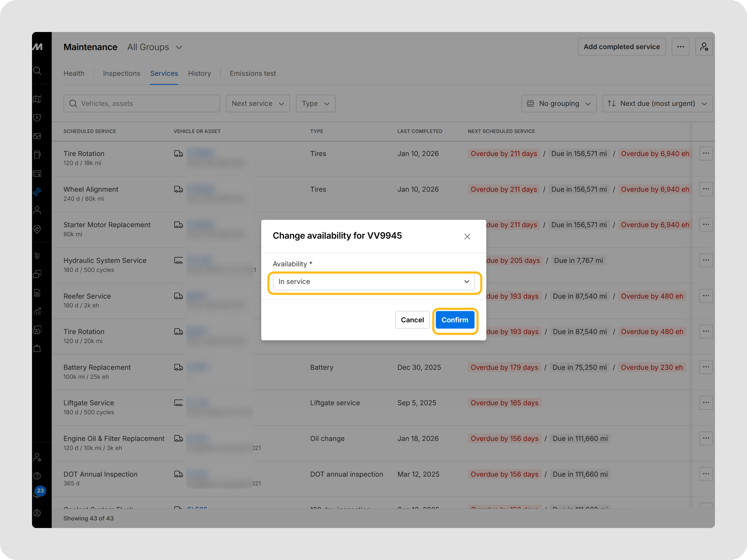Image resolution: width=747 pixels, height=560 pixels.
Task: Click the LAST COMPLETED column header
Action: click(420, 131)
